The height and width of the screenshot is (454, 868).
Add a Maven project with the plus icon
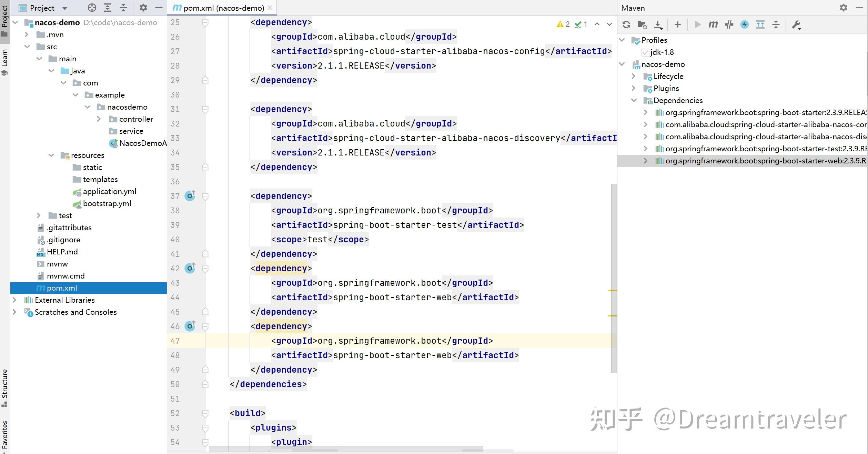click(x=677, y=24)
